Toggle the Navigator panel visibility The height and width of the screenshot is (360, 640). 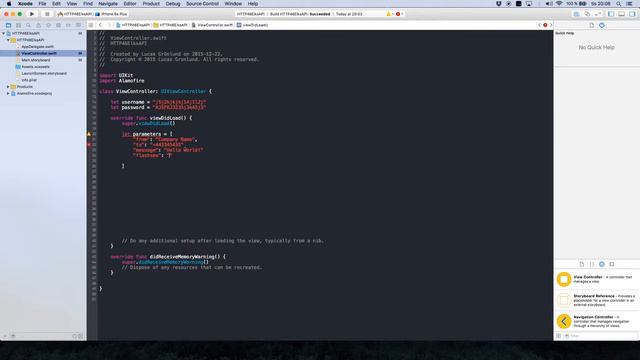[x=611, y=14]
